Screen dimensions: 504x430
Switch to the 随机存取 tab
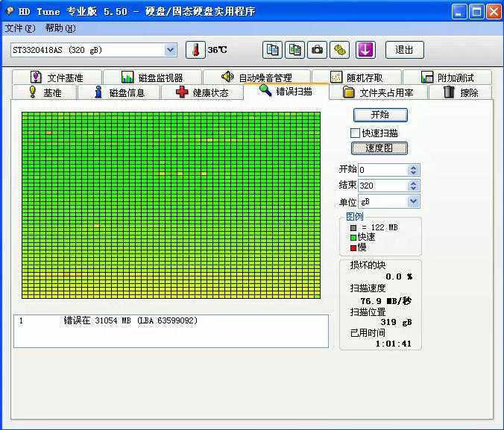(357, 78)
